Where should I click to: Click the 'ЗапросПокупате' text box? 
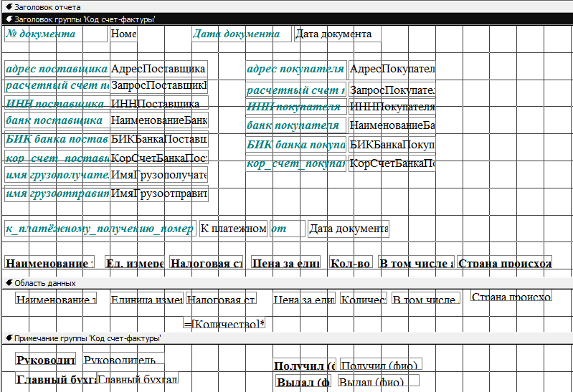[x=392, y=90]
